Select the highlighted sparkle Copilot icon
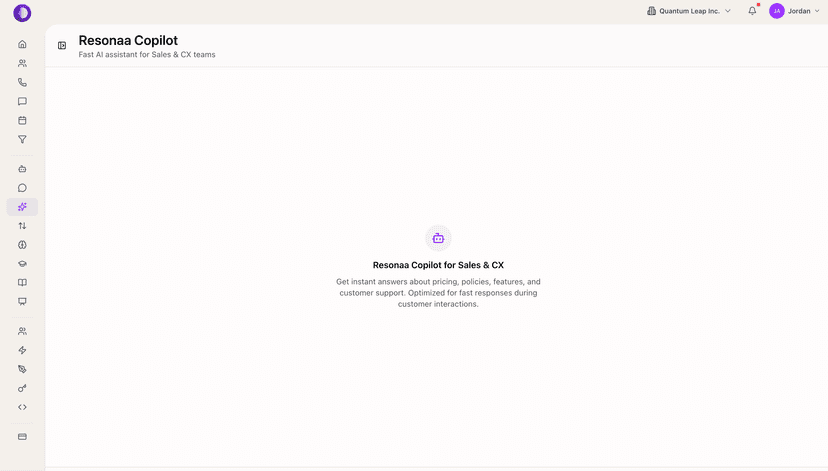The height and width of the screenshot is (471, 828). pyautogui.click(x=22, y=207)
